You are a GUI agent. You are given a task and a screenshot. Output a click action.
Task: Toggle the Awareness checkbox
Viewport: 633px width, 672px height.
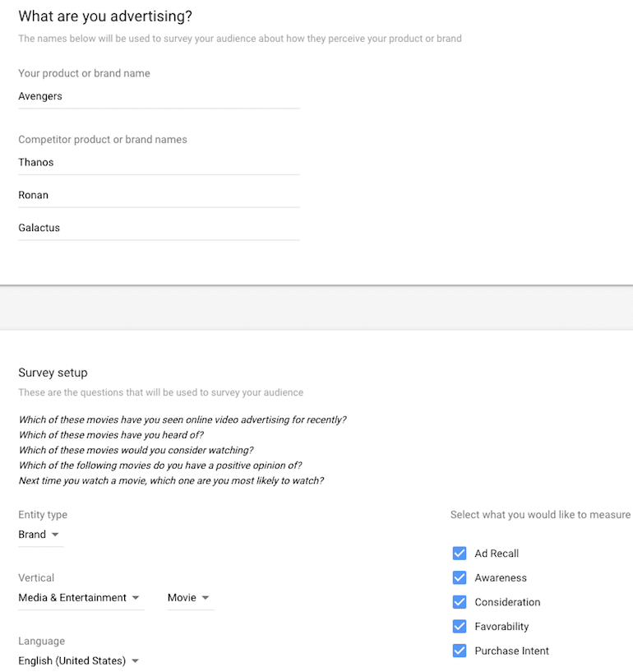[x=459, y=577]
